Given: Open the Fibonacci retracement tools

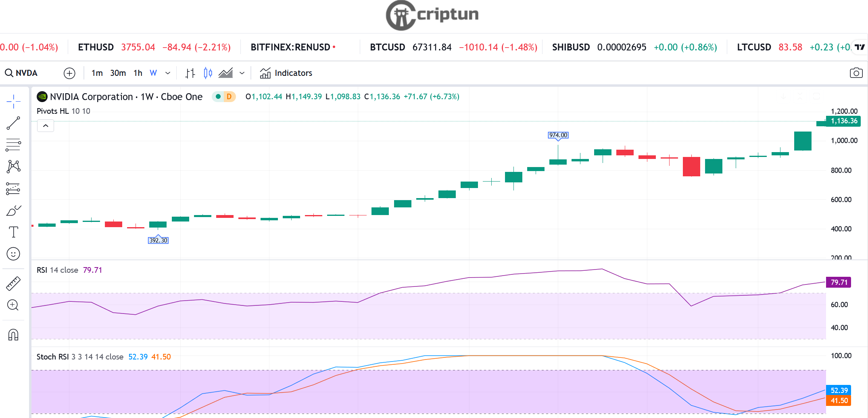Looking at the screenshot, I should point(13,145).
